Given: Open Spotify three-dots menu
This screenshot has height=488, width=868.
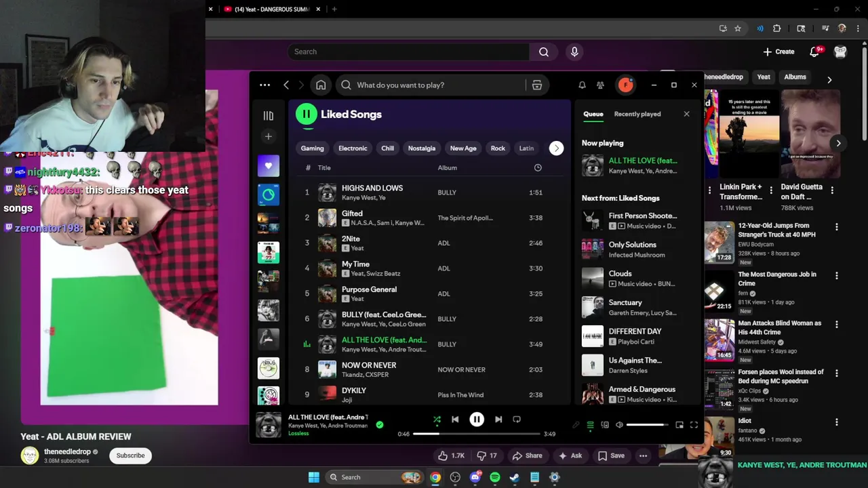Looking at the screenshot, I should coord(265,85).
